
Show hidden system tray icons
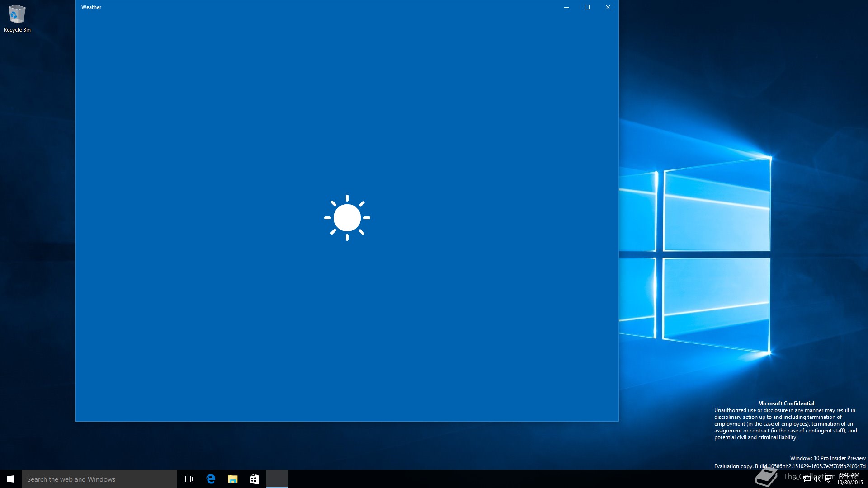tap(796, 479)
